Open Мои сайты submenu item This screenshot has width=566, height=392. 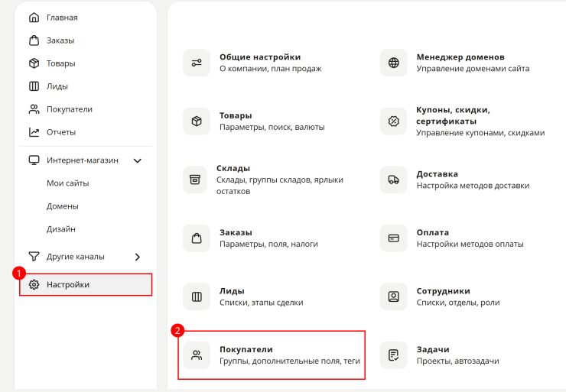pyautogui.click(x=67, y=183)
